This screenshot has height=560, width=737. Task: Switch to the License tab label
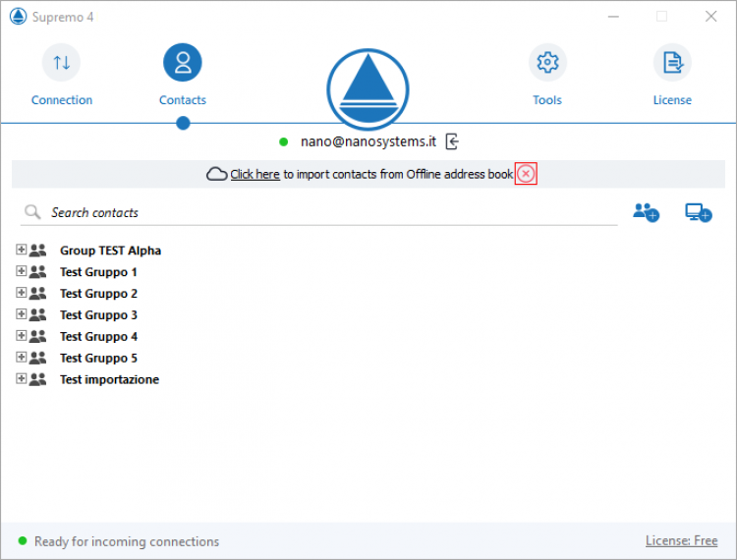point(672,100)
